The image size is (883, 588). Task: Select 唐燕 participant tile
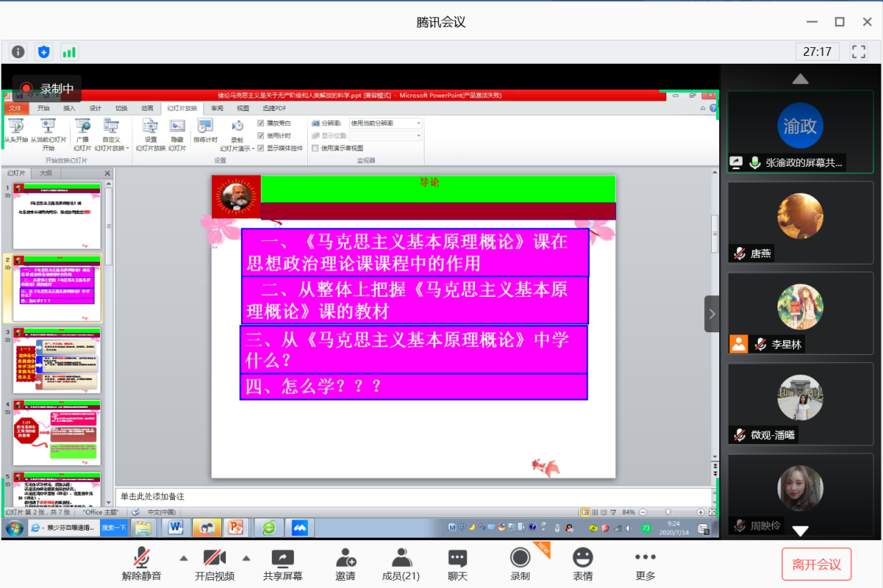point(800,222)
